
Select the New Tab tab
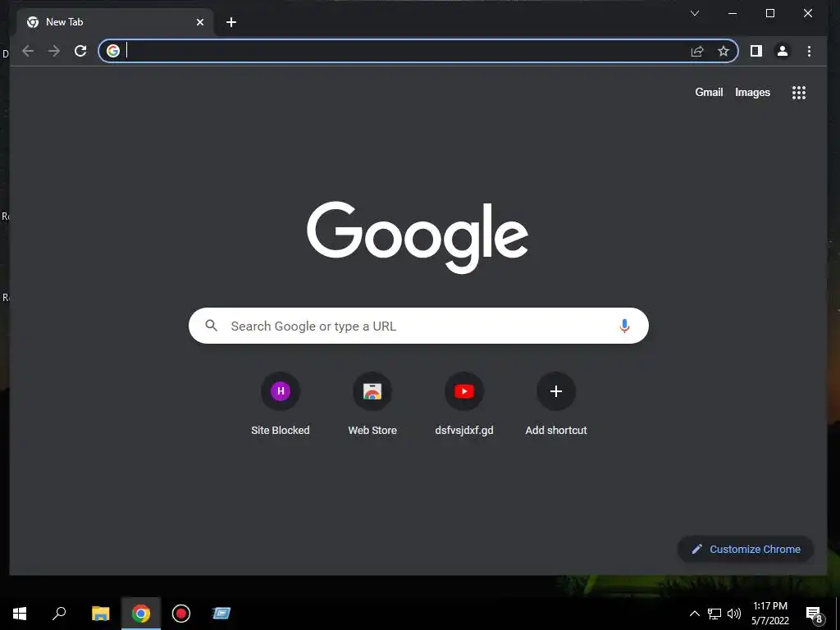tap(115, 22)
